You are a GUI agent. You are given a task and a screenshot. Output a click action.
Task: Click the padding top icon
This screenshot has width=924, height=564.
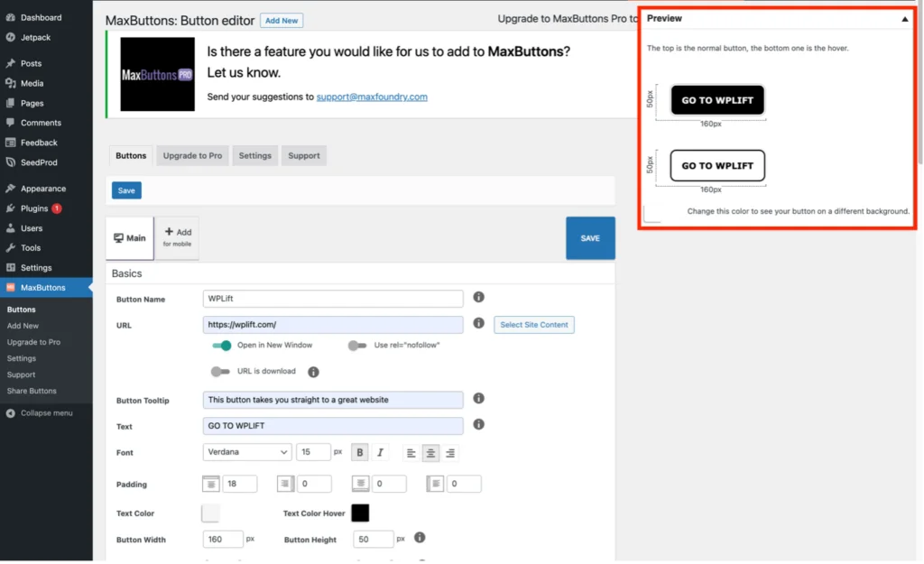pos(210,484)
